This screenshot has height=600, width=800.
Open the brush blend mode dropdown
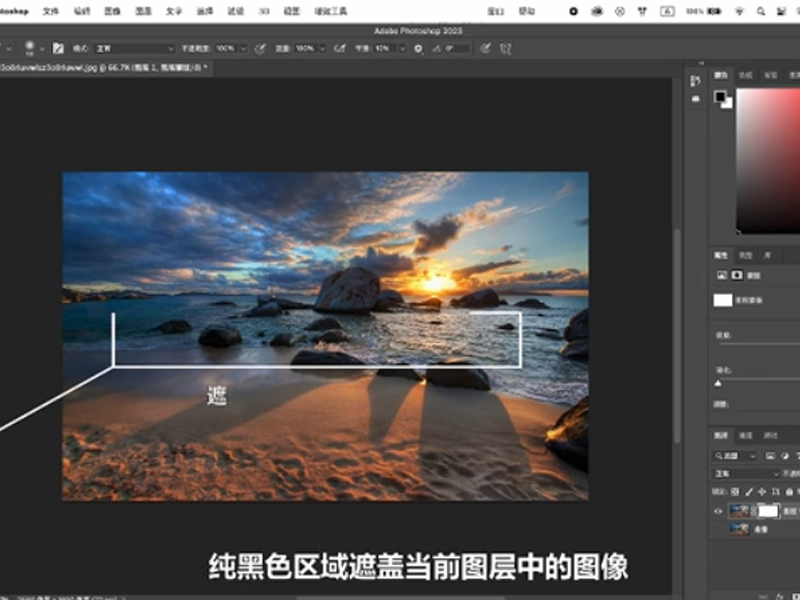[x=135, y=48]
